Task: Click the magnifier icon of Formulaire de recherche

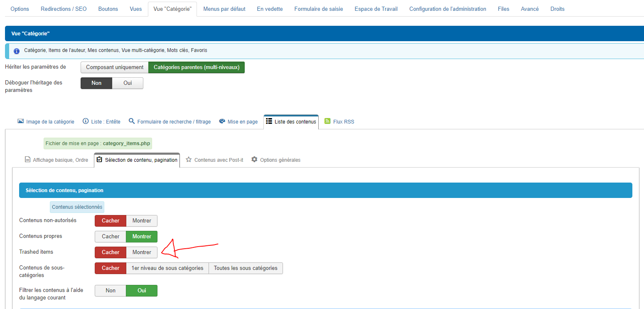Action: tap(132, 121)
